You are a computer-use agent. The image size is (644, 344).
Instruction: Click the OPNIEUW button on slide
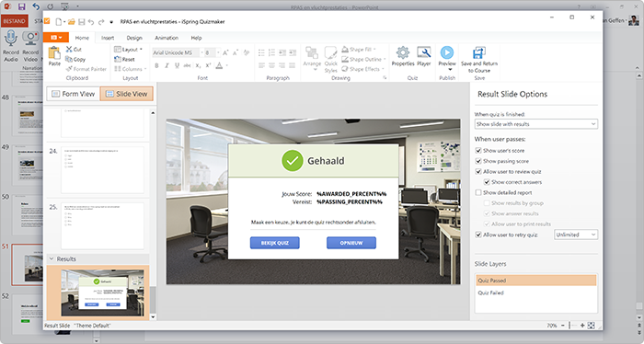pyautogui.click(x=351, y=243)
